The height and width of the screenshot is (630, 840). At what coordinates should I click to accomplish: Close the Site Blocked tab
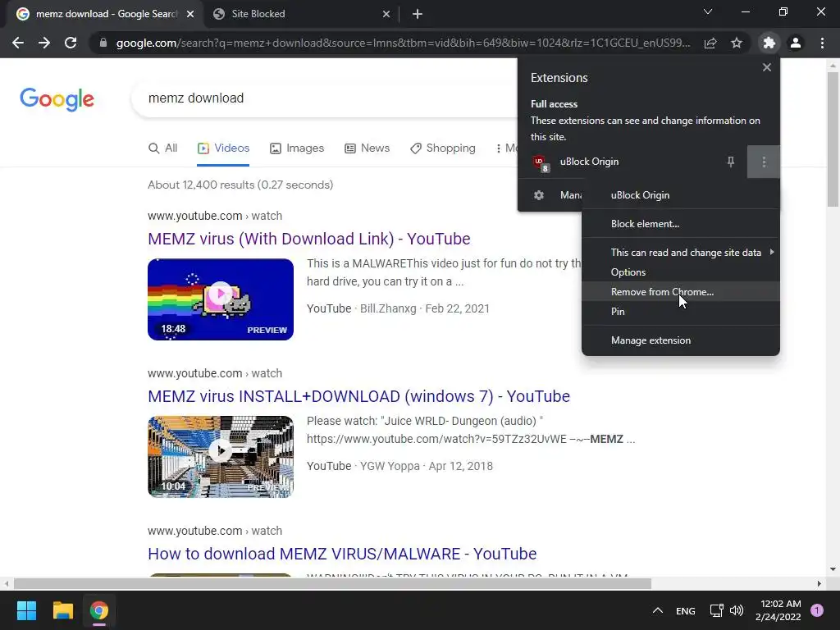point(386,14)
